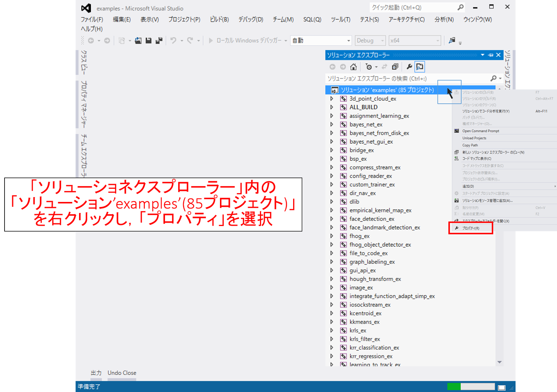Screen dimensions: 557x392
Task: Click the Redo arrow icon
Action: [x=190, y=41]
